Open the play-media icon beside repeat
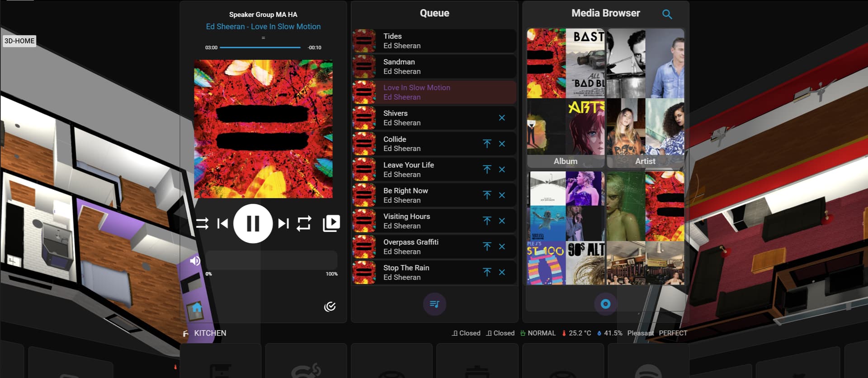Image resolution: width=868 pixels, height=378 pixels. pyautogui.click(x=331, y=223)
